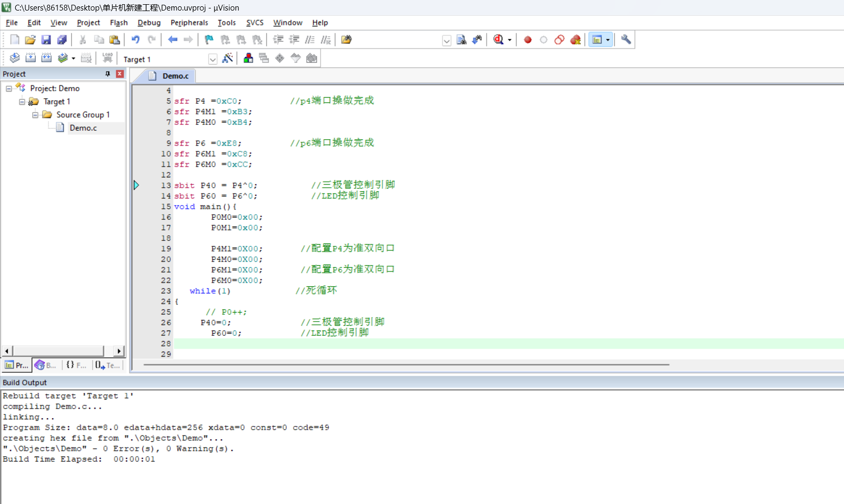Click the '0 Error(s), 0 Warning(s)' output line
Screen dimensions: 844x504
[118, 449]
